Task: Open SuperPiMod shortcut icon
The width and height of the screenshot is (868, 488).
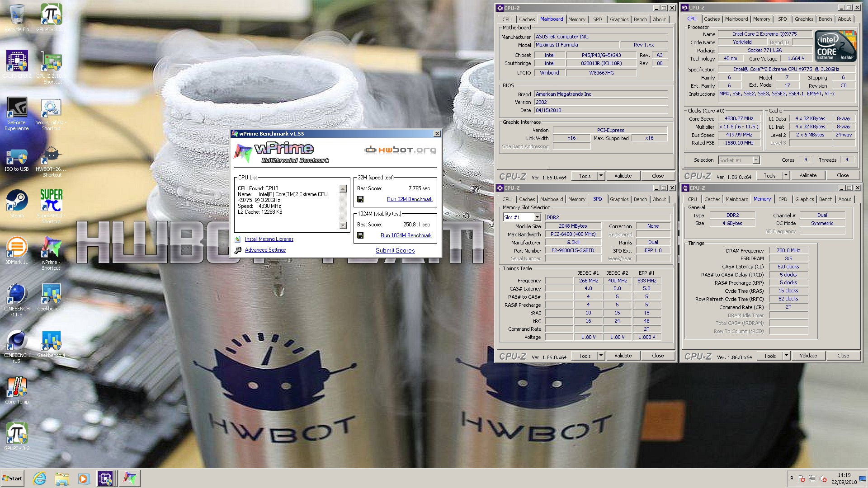Action: tap(51, 206)
